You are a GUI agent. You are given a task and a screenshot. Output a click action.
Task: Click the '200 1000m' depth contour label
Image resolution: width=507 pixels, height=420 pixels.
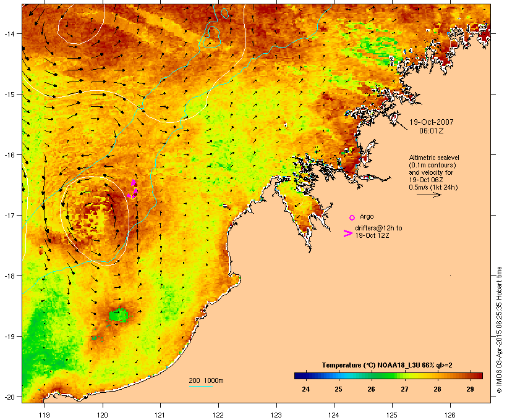pyautogui.click(x=206, y=380)
